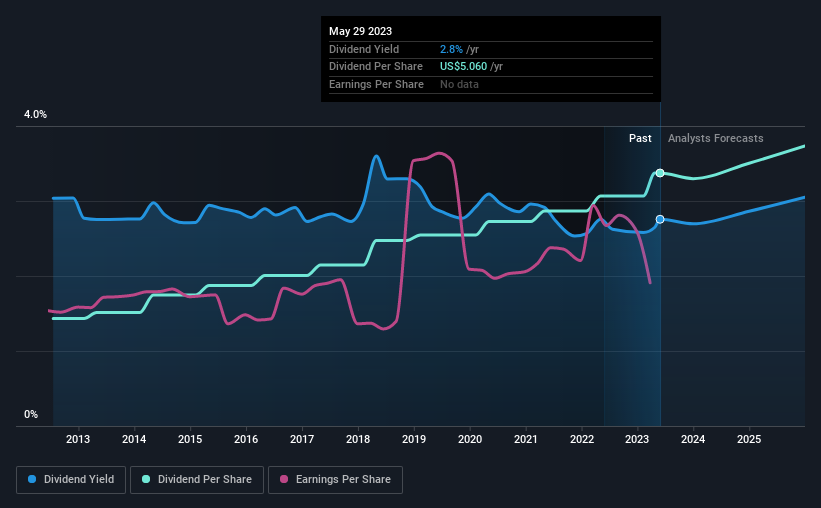Click the May 29 2023 tooltip date header

pos(360,31)
